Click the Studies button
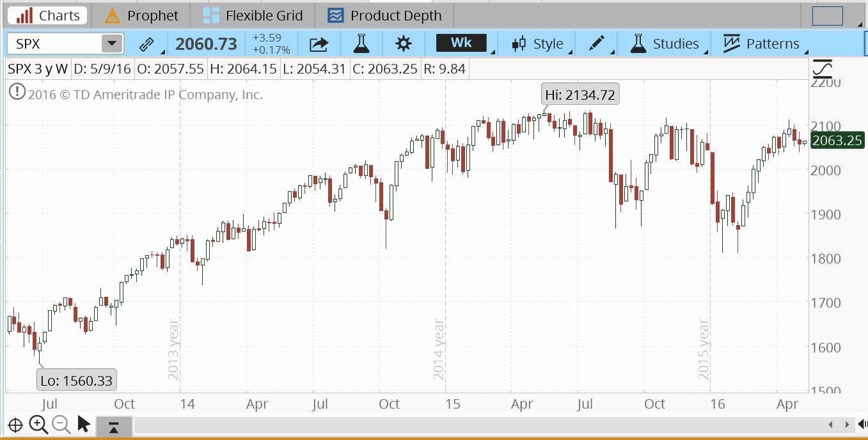Image resolution: width=868 pixels, height=440 pixels. point(665,44)
